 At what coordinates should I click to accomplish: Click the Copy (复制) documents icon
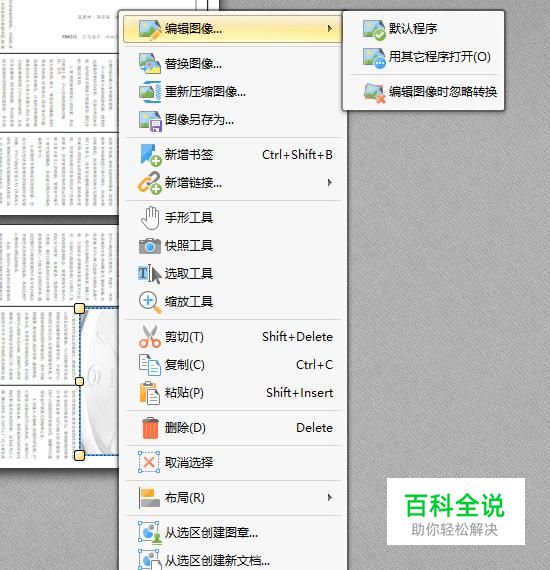149,365
